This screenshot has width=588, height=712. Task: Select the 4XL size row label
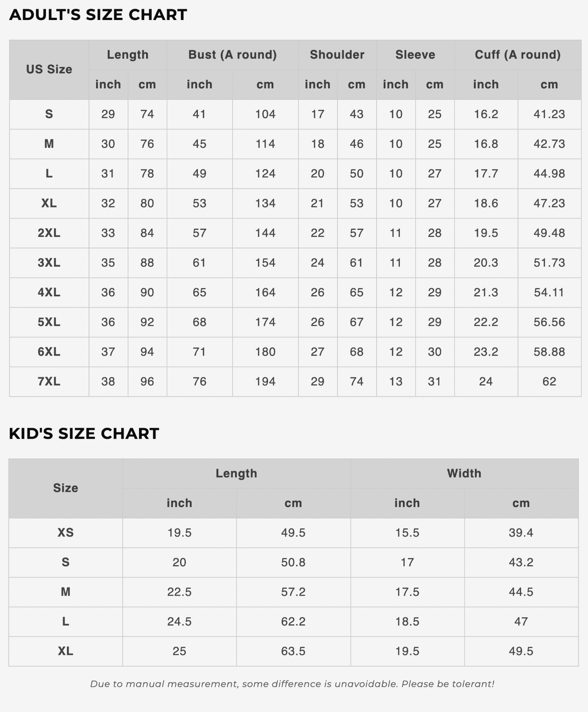point(49,292)
